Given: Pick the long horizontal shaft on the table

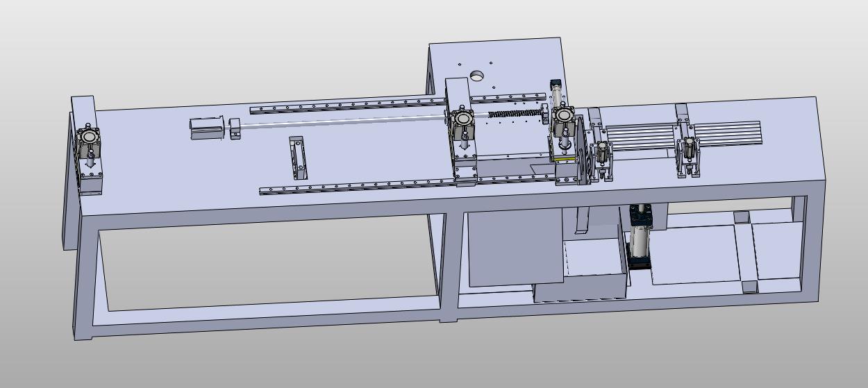Looking at the screenshot, I should pyautogui.click(x=343, y=121).
